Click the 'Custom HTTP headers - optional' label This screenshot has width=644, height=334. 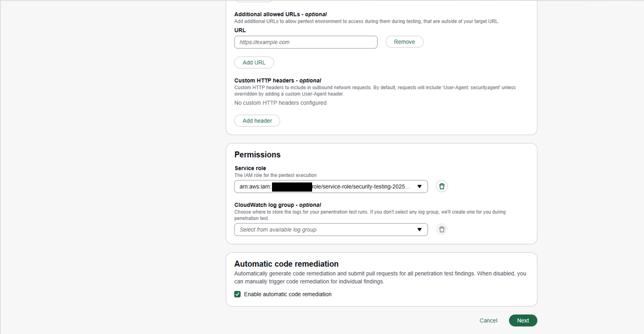pos(278,80)
